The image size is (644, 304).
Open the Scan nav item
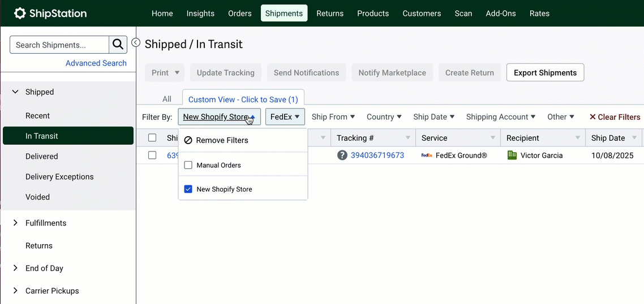click(x=463, y=13)
